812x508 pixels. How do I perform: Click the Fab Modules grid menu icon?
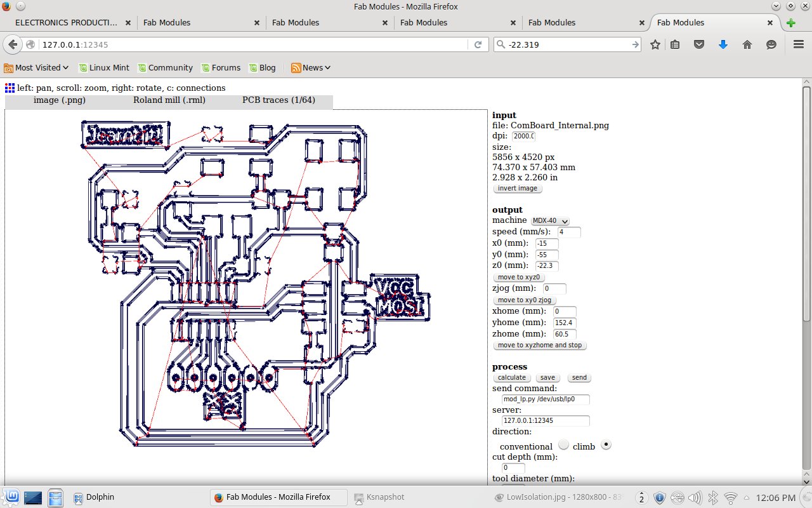coord(10,88)
